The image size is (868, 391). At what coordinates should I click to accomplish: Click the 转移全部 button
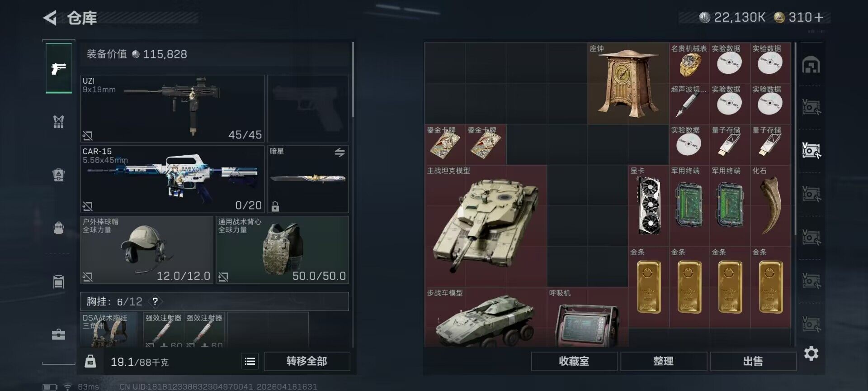point(307,361)
